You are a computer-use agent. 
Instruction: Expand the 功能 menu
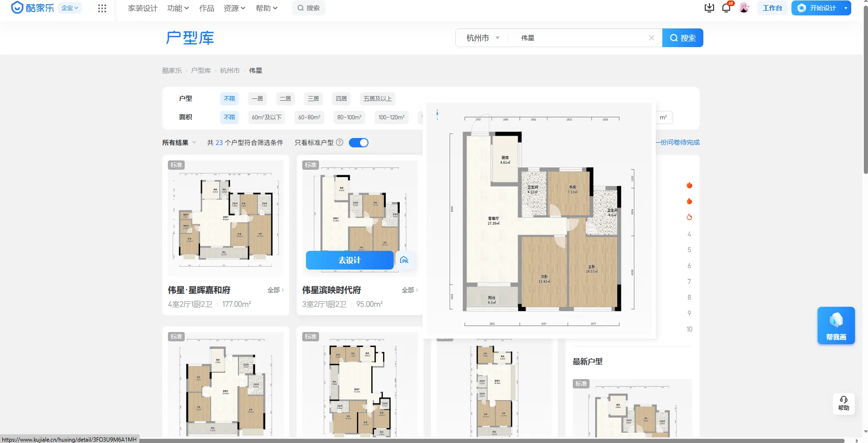coord(178,8)
